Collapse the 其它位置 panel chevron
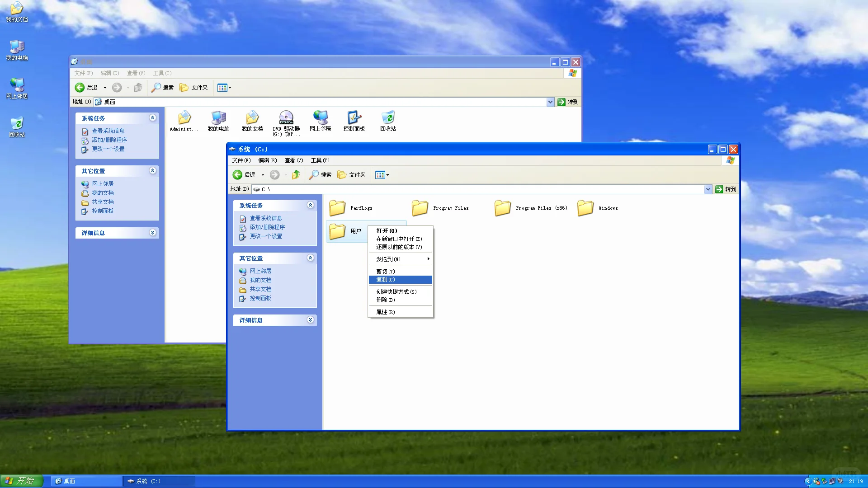The width and height of the screenshot is (868, 488). click(x=310, y=258)
